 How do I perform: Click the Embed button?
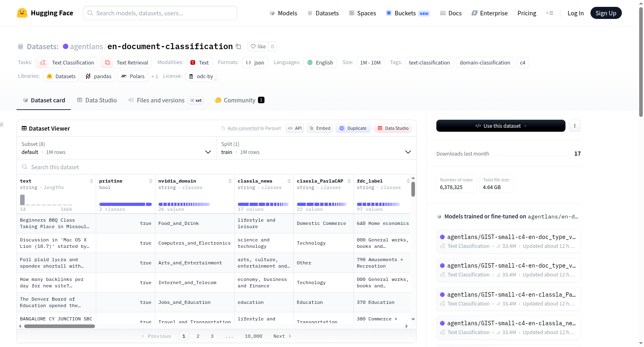click(320, 128)
